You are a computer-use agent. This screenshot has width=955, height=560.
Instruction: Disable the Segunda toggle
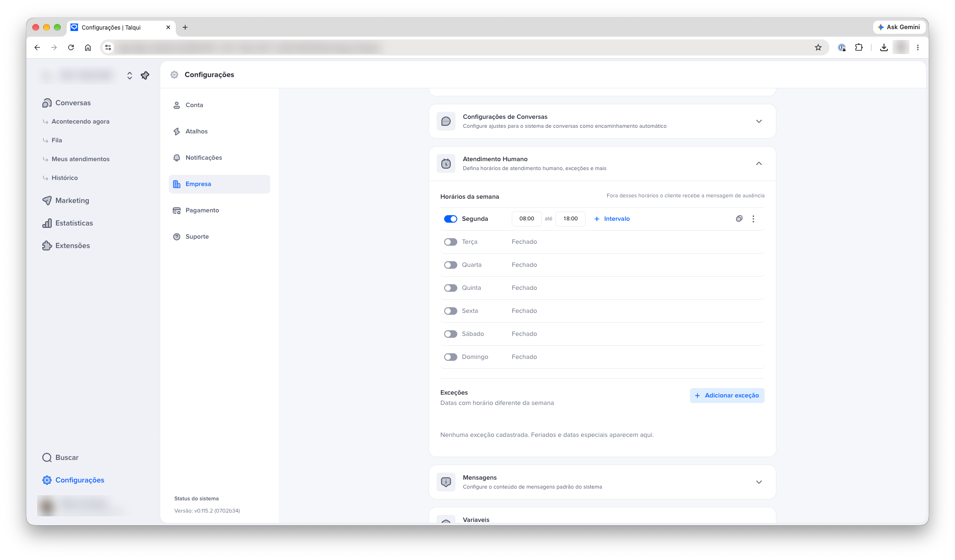pyautogui.click(x=450, y=219)
